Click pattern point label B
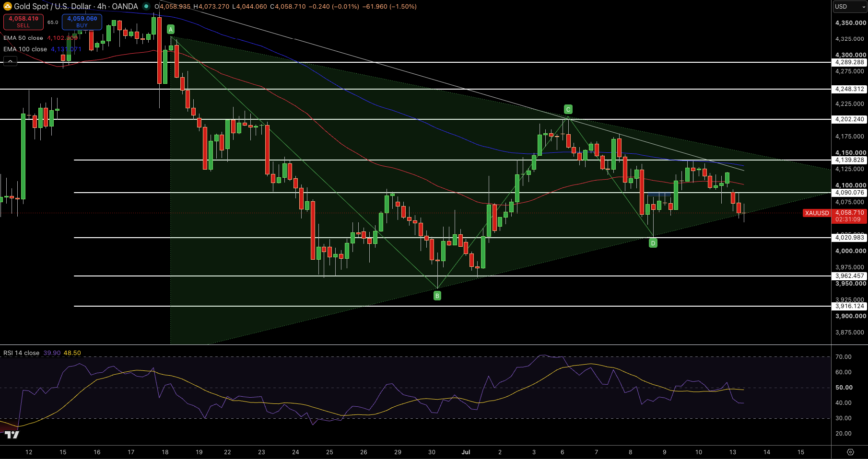Screen dimensions: 868x459 pyautogui.click(x=437, y=296)
